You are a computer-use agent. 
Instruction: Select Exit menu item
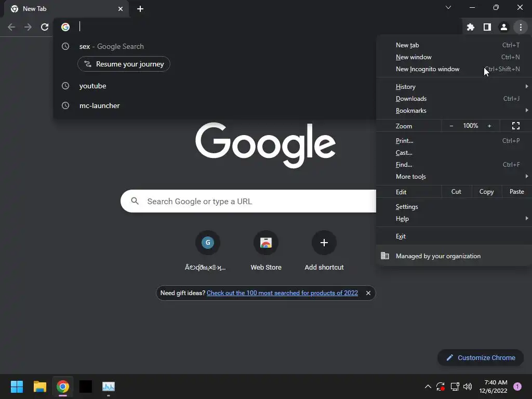(x=454, y=236)
